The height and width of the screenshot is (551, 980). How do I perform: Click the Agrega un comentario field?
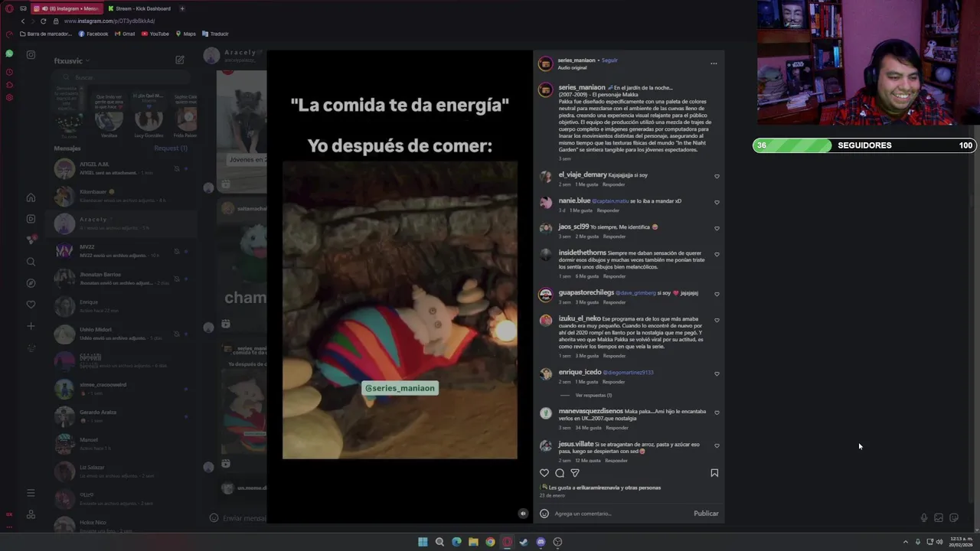[x=622, y=514]
